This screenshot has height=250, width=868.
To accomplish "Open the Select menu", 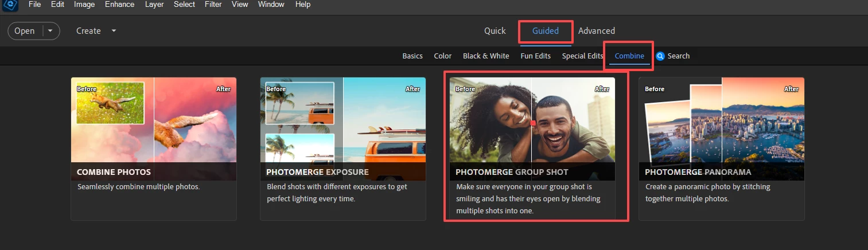I will coord(184,5).
